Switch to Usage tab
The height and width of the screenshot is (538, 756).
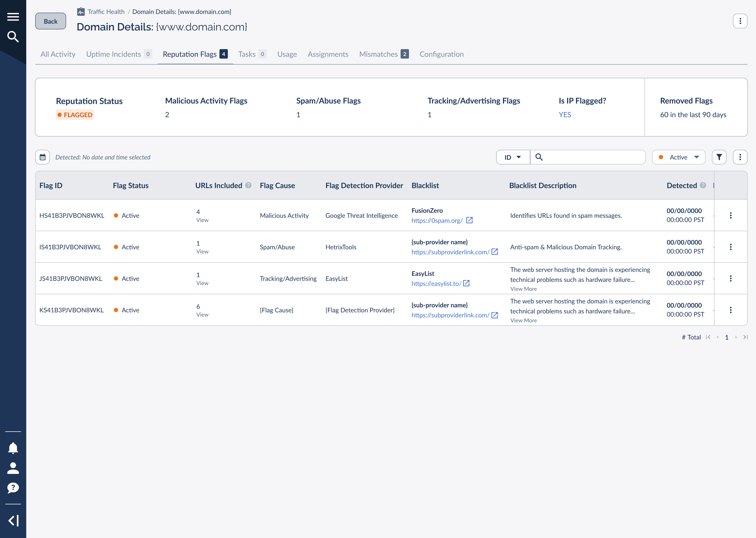click(x=287, y=54)
